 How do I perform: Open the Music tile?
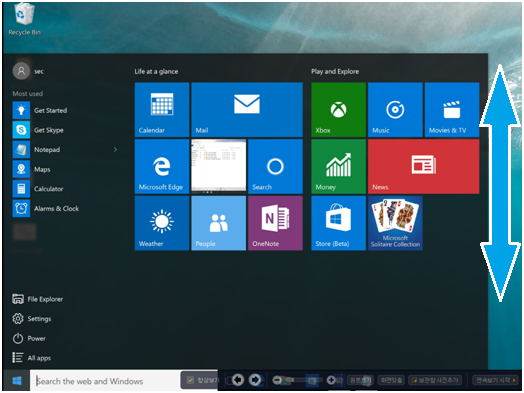coord(395,110)
